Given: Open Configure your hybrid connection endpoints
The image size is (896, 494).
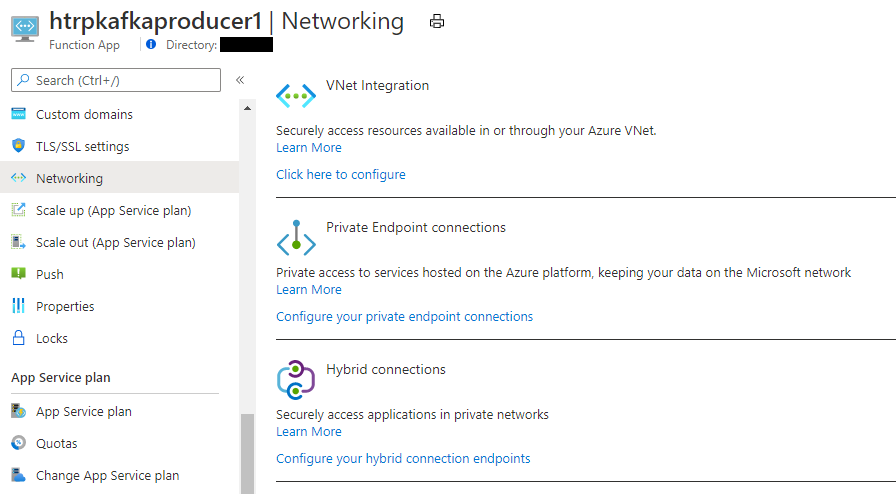Looking at the screenshot, I should [x=403, y=458].
